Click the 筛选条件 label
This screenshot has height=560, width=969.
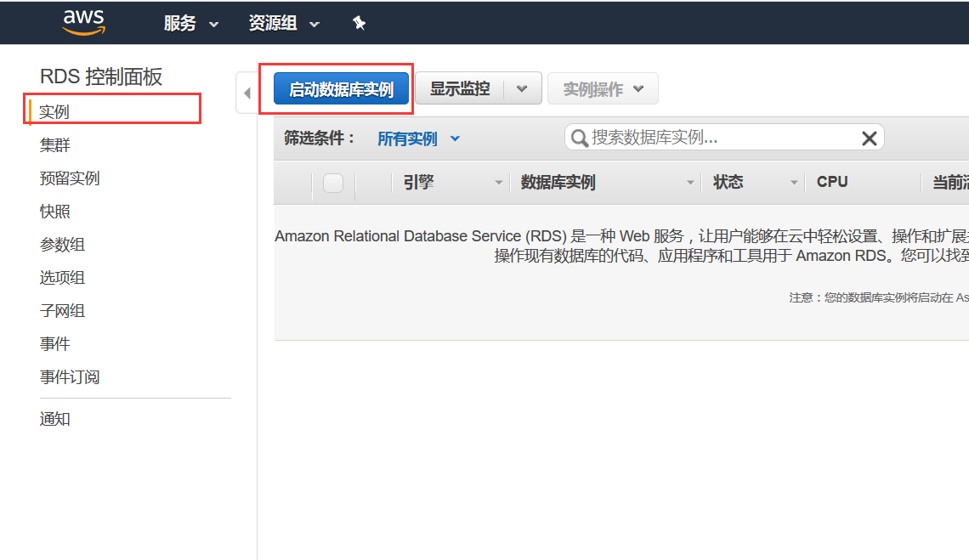pyautogui.click(x=319, y=138)
